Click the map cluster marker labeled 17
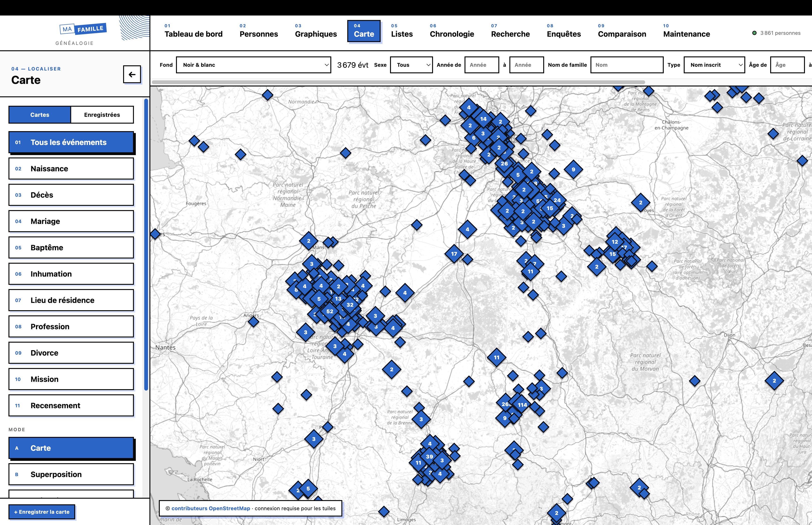The image size is (812, 525). click(454, 254)
